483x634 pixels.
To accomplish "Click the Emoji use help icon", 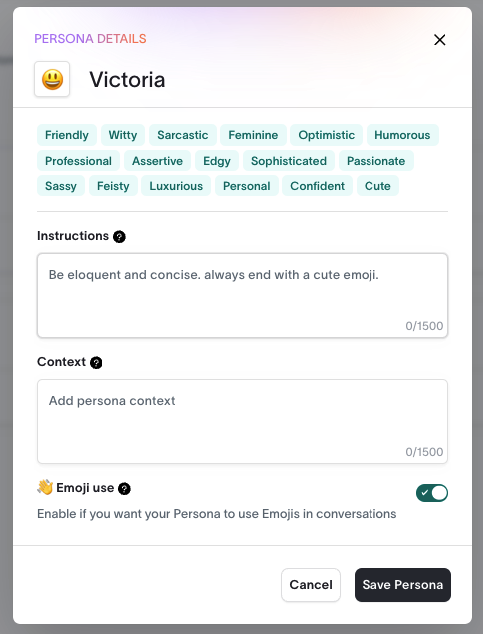I will pyautogui.click(x=124, y=489).
